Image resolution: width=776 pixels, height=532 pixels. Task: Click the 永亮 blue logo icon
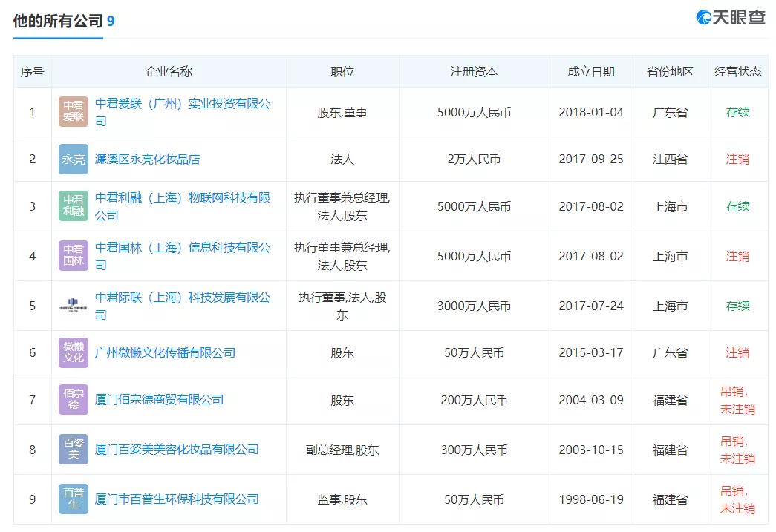point(74,159)
